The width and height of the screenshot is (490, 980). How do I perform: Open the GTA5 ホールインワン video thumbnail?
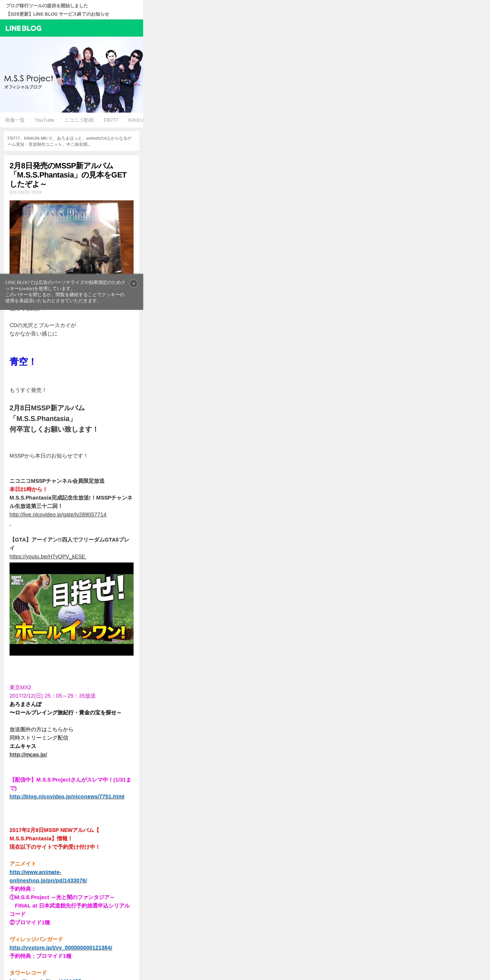71,609
